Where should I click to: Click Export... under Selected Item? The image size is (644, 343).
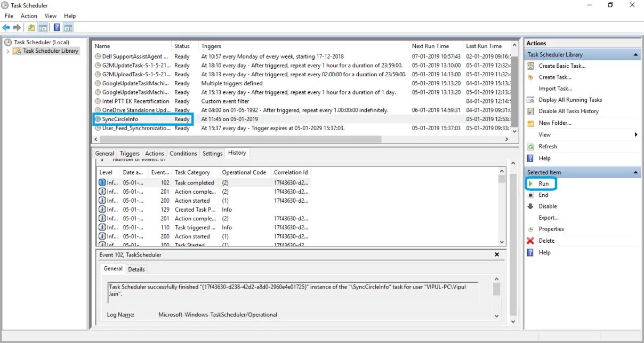pyautogui.click(x=549, y=218)
